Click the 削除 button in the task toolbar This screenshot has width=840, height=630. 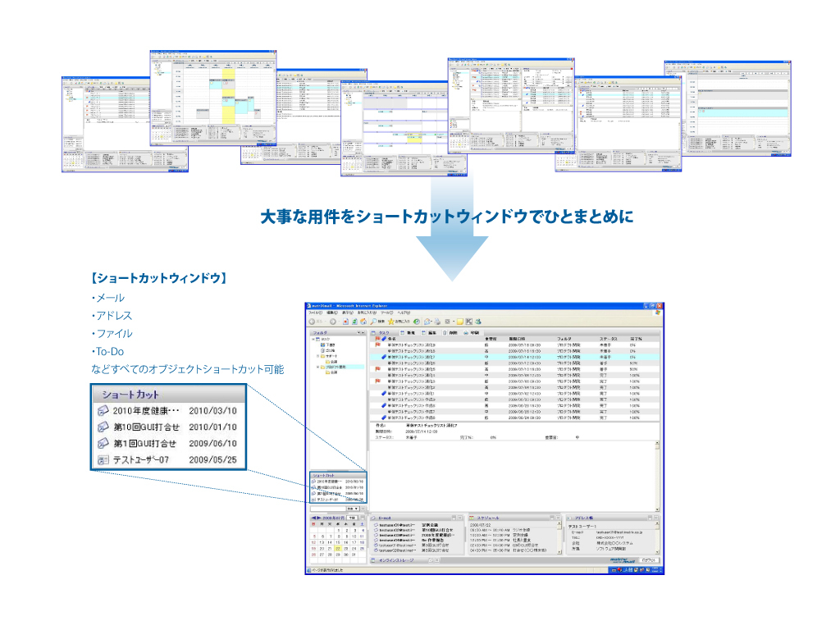point(450,333)
